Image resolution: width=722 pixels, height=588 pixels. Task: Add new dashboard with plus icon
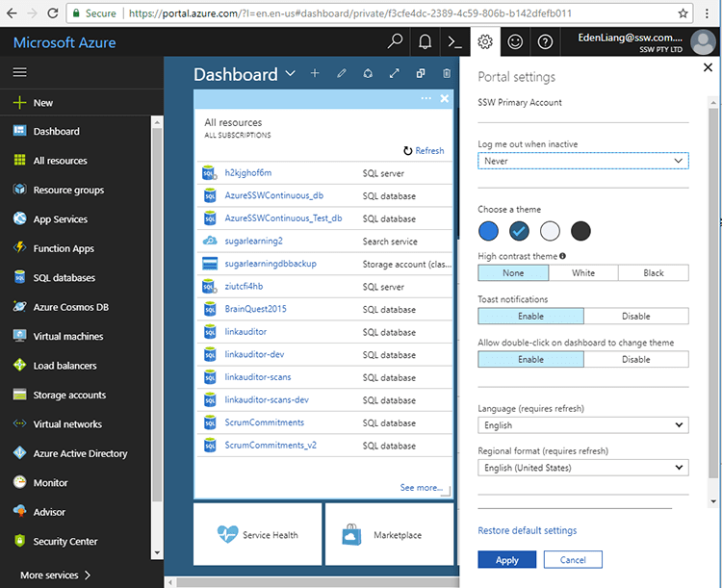pos(315,74)
